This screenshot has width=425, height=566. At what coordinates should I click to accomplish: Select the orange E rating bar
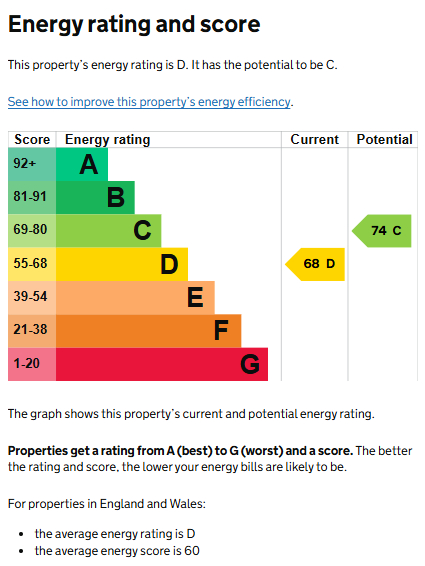[x=135, y=297]
